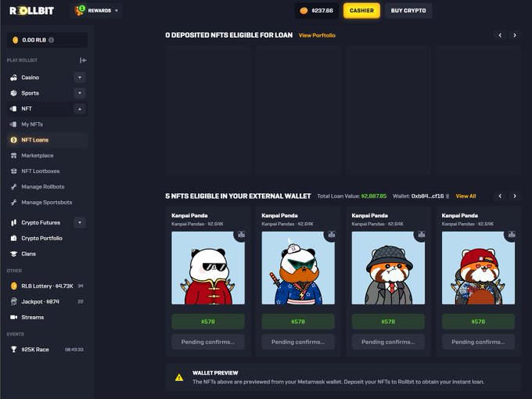This screenshot has width=532, height=399.
Task: Click the Wallet Preview warning icon
Action: click(179, 377)
